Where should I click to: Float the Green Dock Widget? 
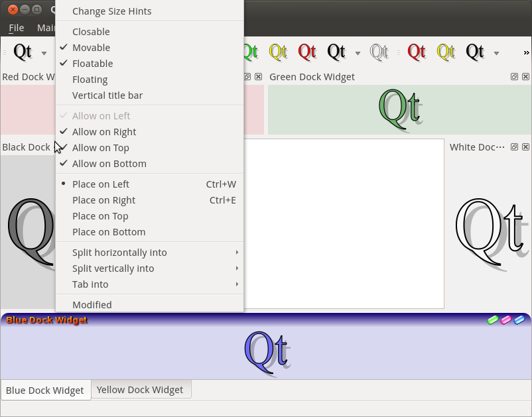click(x=514, y=77)
